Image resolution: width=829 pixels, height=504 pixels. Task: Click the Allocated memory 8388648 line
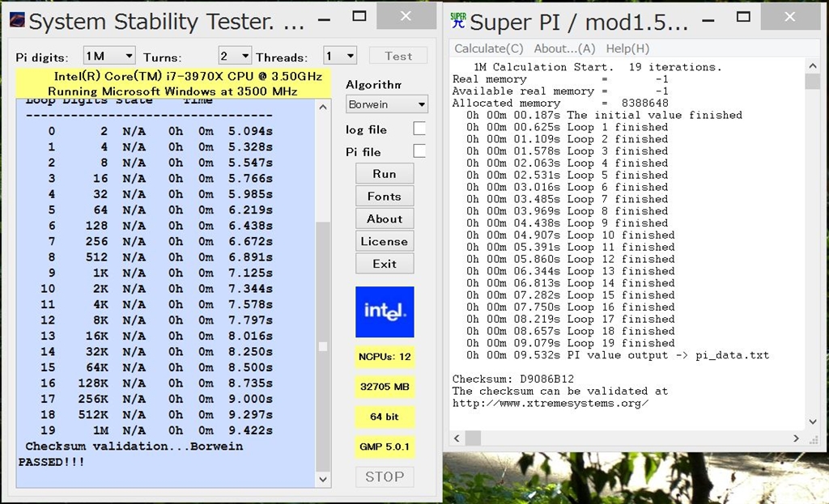coord(560,103)
